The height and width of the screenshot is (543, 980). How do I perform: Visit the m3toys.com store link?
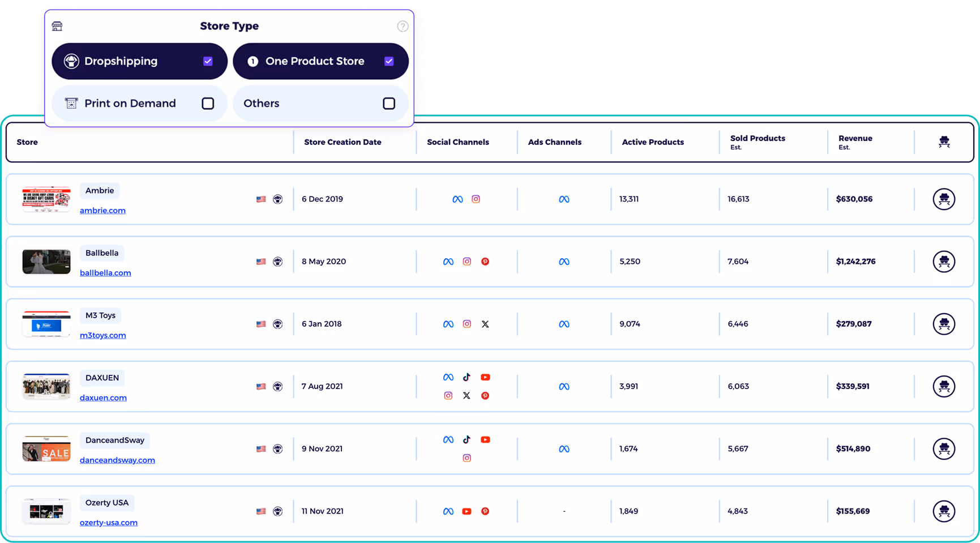(x=103, y=335)
